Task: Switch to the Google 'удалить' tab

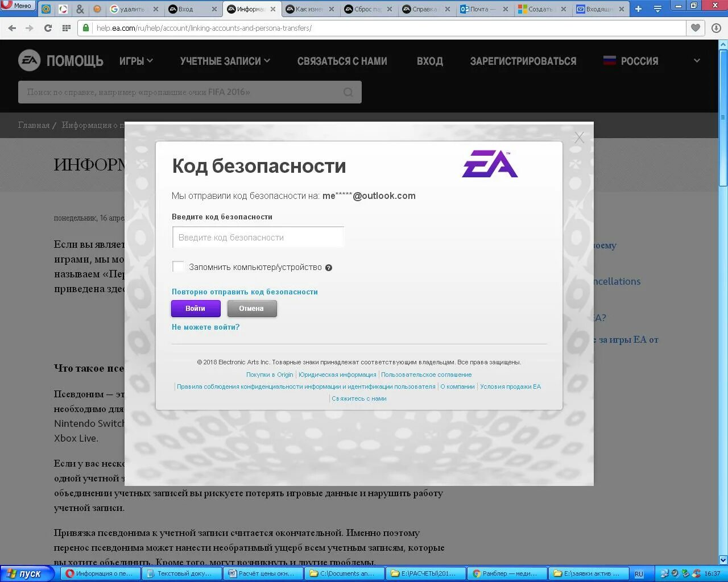Action: pos(134,9)
